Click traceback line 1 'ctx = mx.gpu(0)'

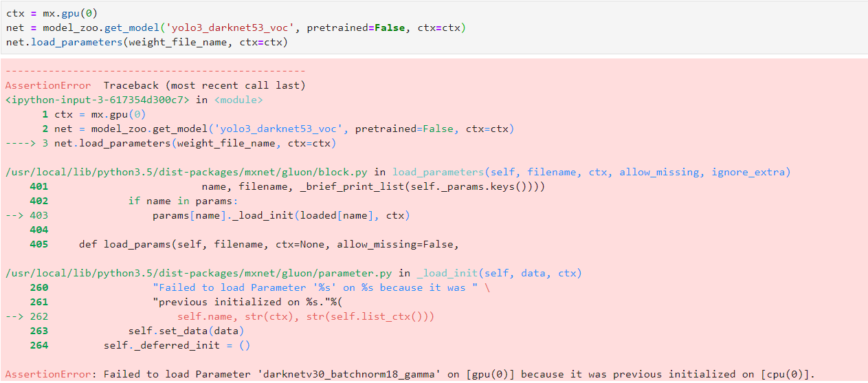coord(93,114)
